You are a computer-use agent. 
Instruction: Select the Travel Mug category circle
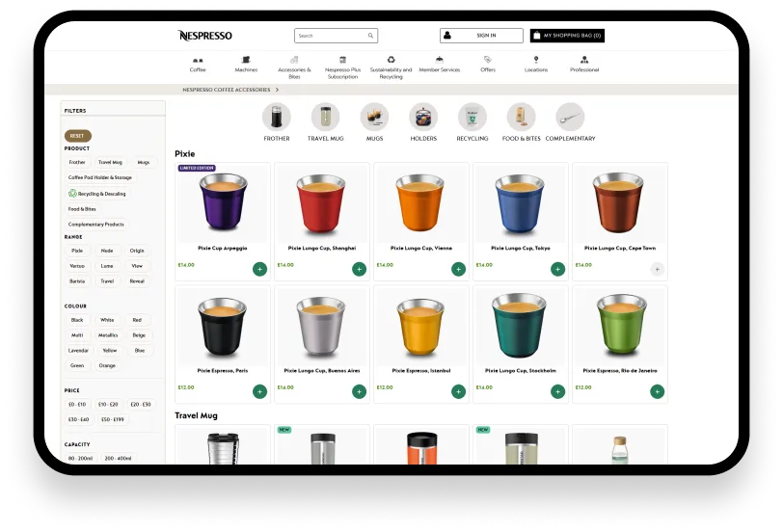[326, 117]
